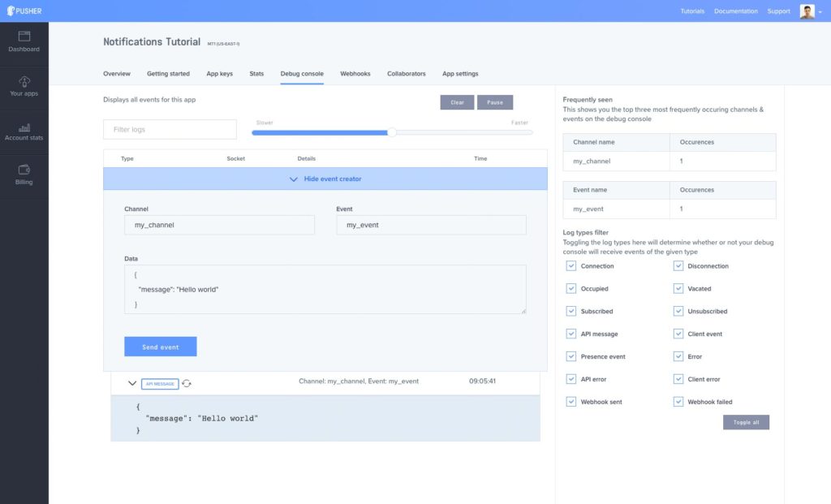Open the Stats tab
The height and width of the screenshot is (504, 831).
coord(256,74)
